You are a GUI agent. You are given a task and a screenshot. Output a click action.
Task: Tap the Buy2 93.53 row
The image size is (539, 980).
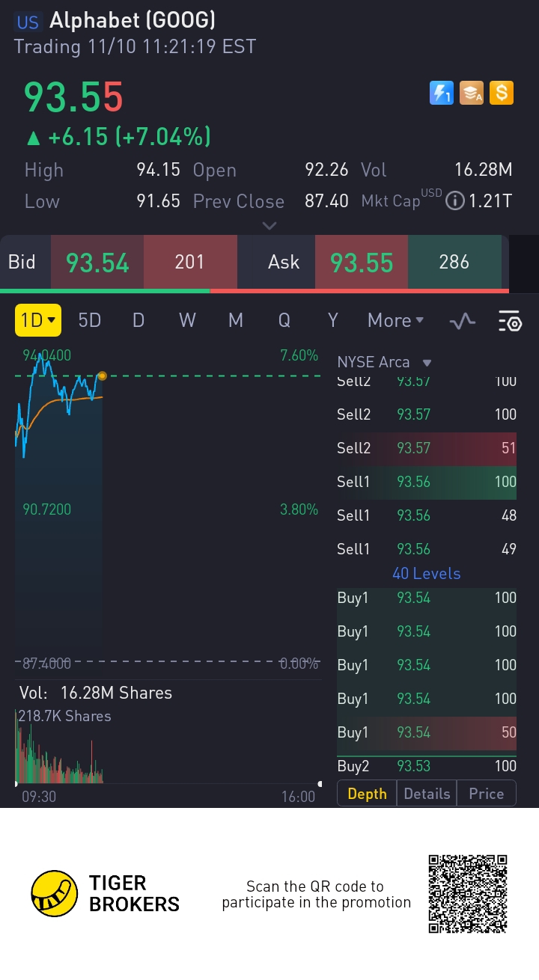(x=427, y=766)
